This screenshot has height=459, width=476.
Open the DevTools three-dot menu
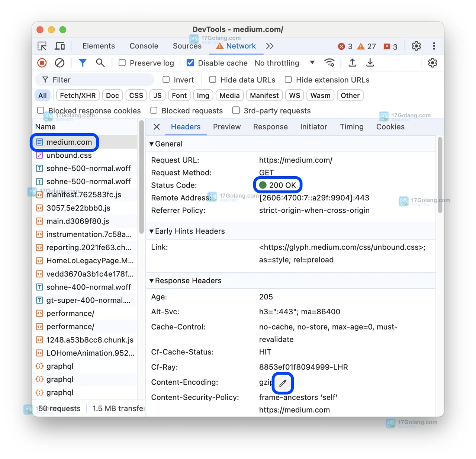(434, 46)
